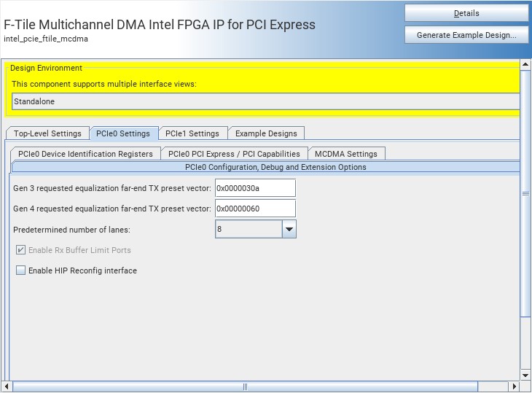Click the Details button
This screenshot has height=393, width=532.
pyautogui.click(x=466, y=13)
